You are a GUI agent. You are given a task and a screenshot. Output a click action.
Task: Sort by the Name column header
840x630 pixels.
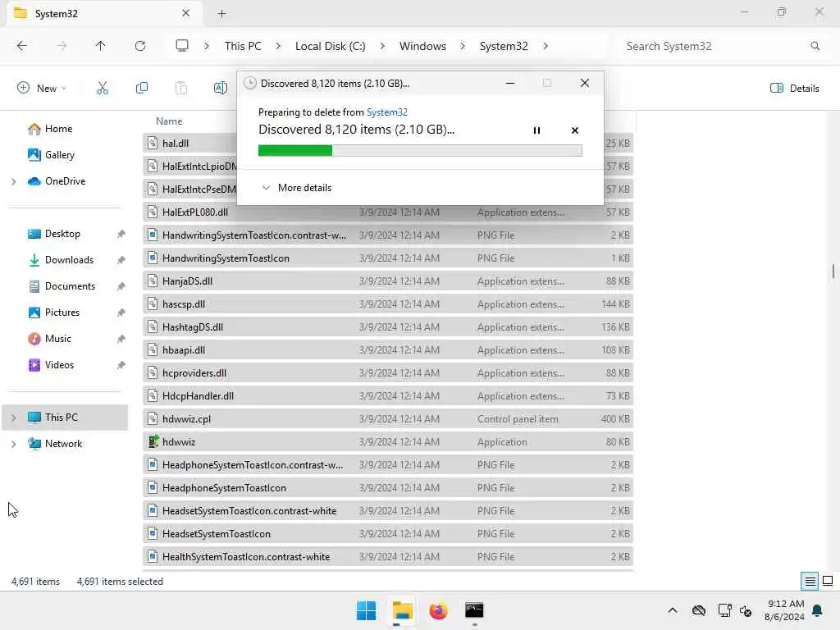[169, 121]
